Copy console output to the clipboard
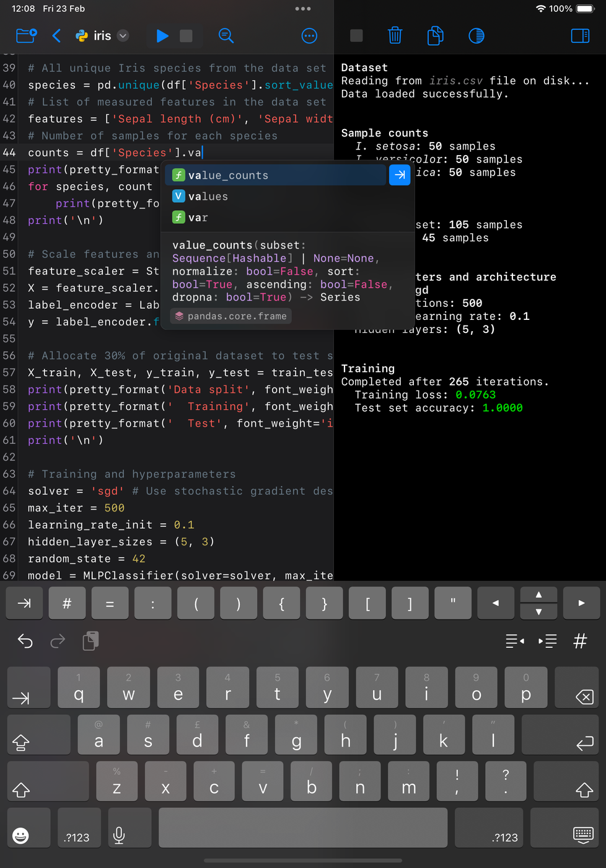 (x=436, y=36)
